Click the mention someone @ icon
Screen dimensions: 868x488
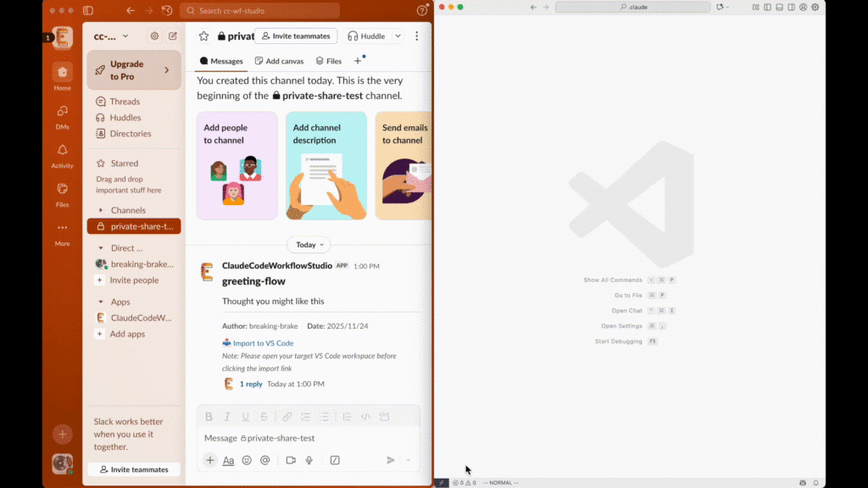point(265,460)
